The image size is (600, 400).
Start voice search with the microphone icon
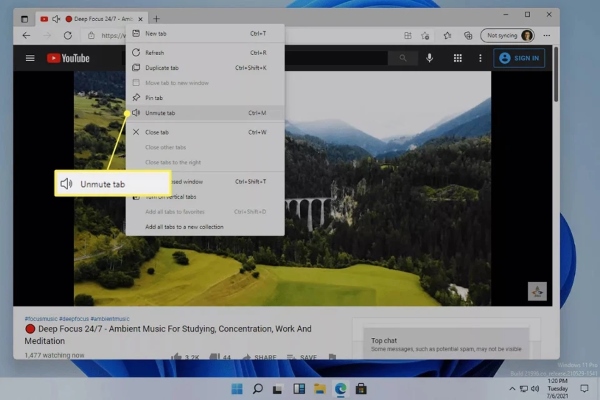click(429, 59)
